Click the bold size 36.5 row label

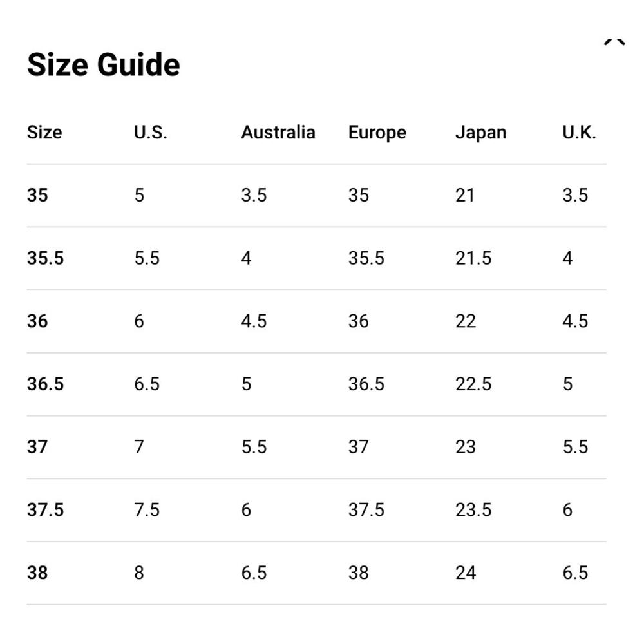[46, 384]
